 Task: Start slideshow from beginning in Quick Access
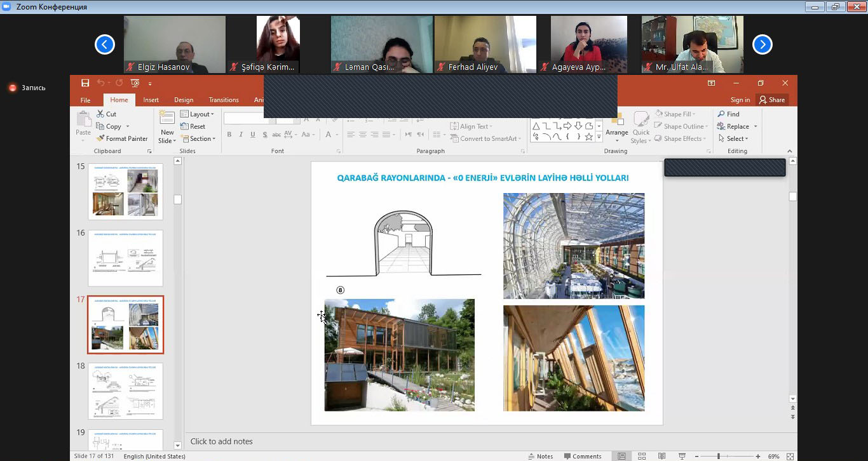pos(135,83)
